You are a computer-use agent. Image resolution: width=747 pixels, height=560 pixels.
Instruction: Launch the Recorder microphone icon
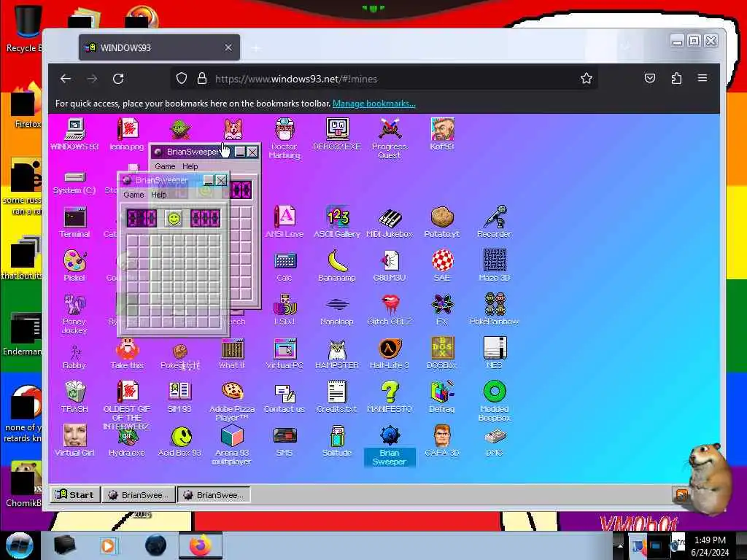tap(495, 222)
